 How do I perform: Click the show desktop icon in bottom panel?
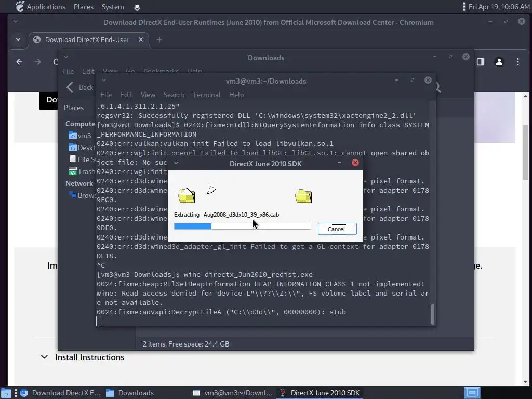click(x=6, y=393)
